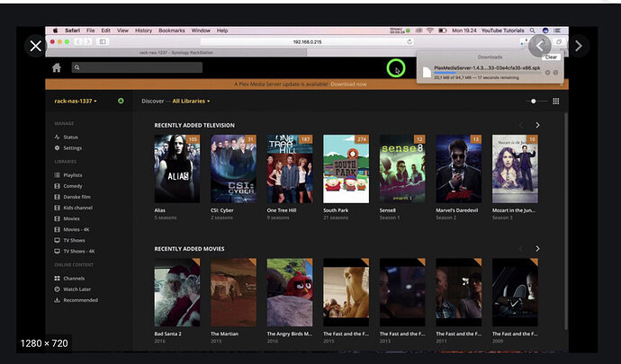Select the rack-nas-1337 Synology RackStation tab

176,52
